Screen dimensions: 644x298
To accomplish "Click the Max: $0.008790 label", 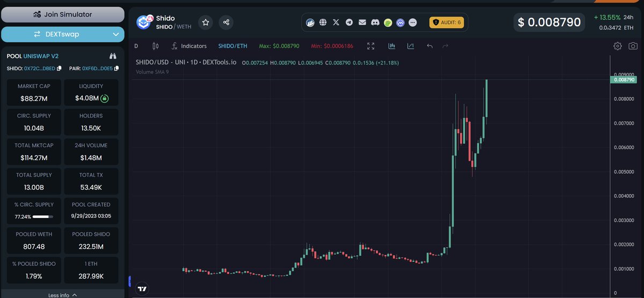I will pos(280,47).
